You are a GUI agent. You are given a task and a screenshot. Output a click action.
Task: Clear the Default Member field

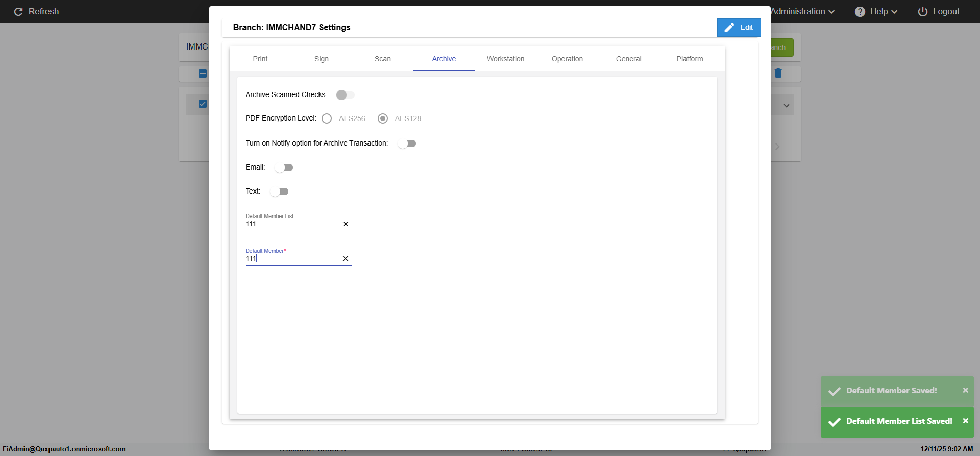[x=346, y=259]
